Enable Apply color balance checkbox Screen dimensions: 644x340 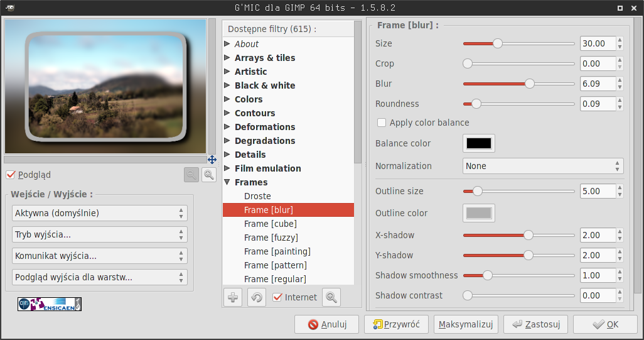[382, 123]
